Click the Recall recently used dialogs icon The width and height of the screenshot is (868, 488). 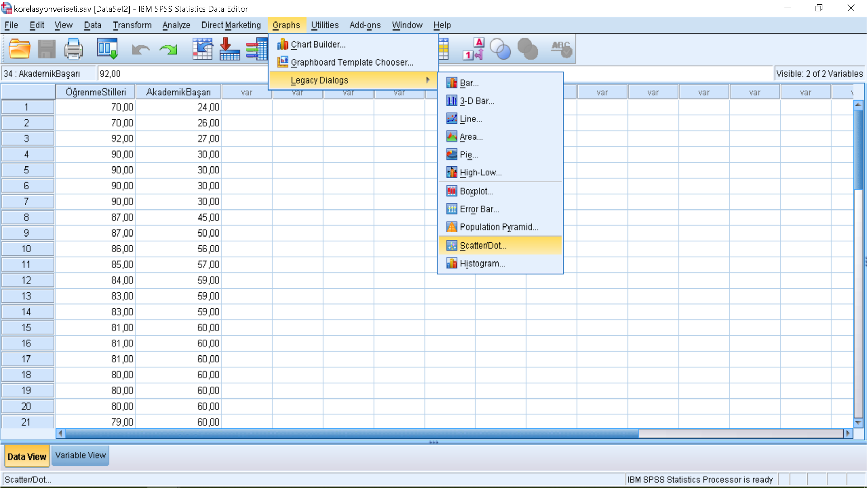click(107, 49)
